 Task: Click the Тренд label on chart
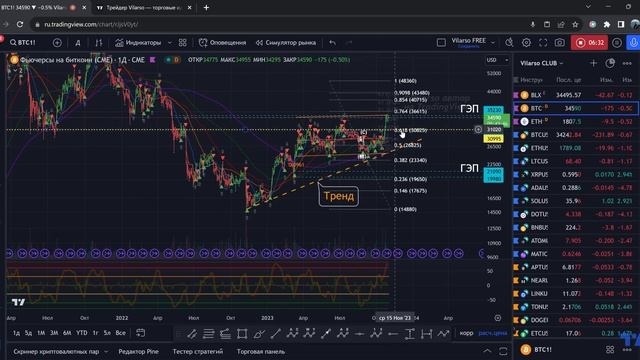[339, 196]
